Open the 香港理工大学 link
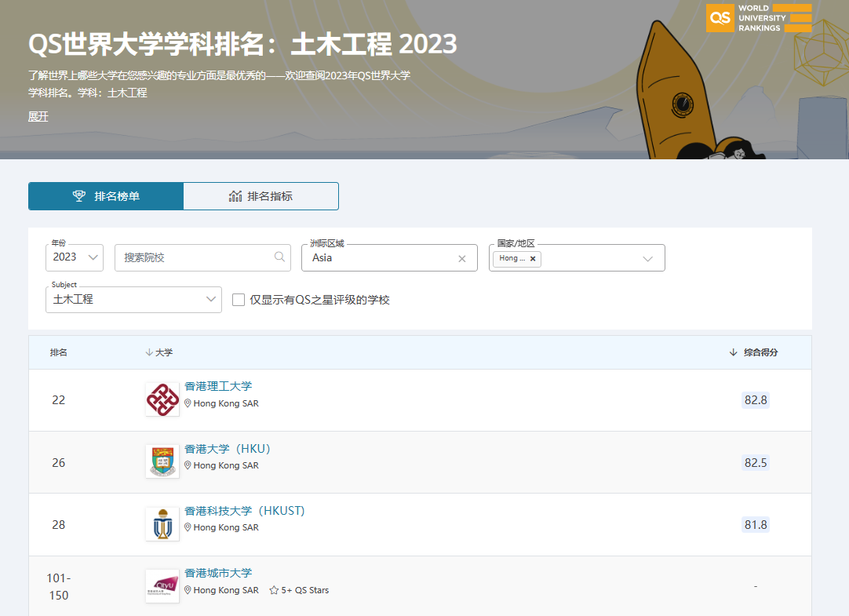This screenshot has height=616, width=849. 218,386
